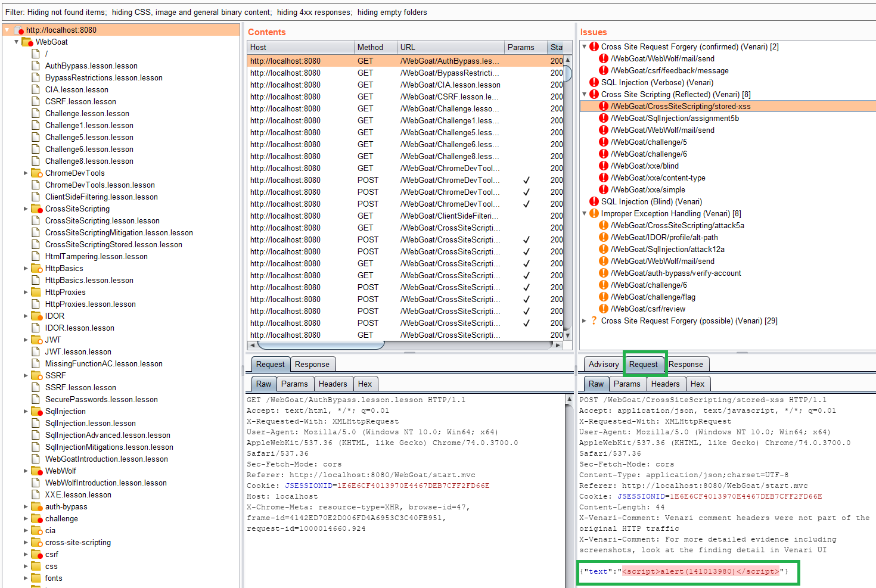
Task: Collapse the Cross Site Scripting (Reflected) issue group
Action: 584,94
